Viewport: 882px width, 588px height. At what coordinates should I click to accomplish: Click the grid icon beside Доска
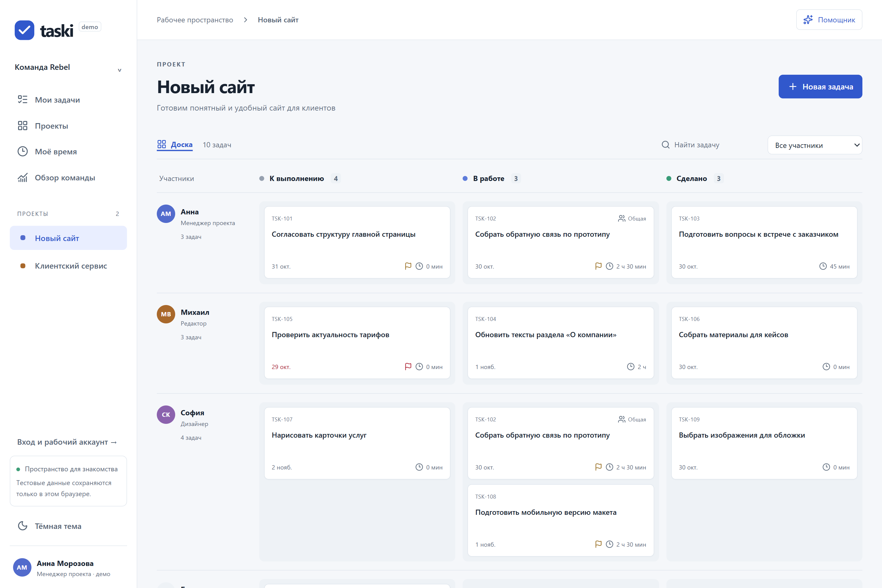coord(162,144)
